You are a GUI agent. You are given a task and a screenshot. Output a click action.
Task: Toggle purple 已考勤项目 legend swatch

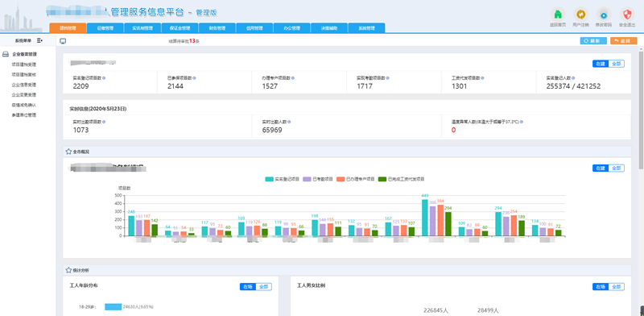307,180
